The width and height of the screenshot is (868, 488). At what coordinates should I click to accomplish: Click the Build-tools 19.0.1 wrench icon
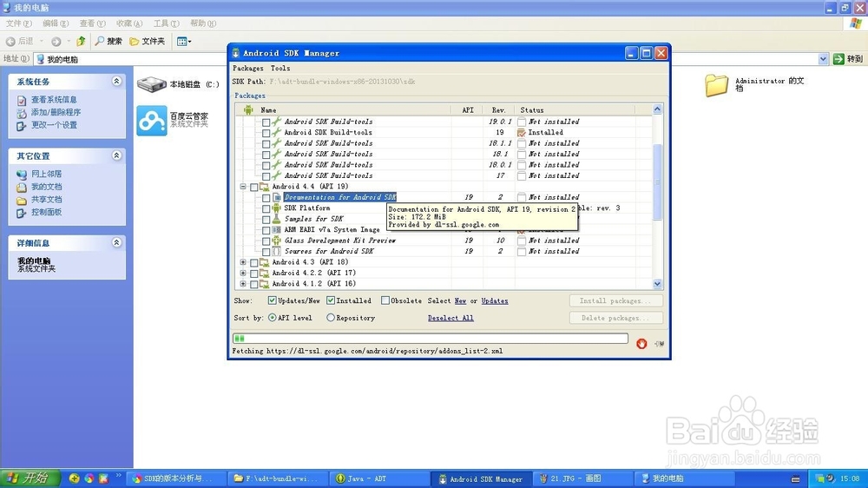[x=277, y=122]
